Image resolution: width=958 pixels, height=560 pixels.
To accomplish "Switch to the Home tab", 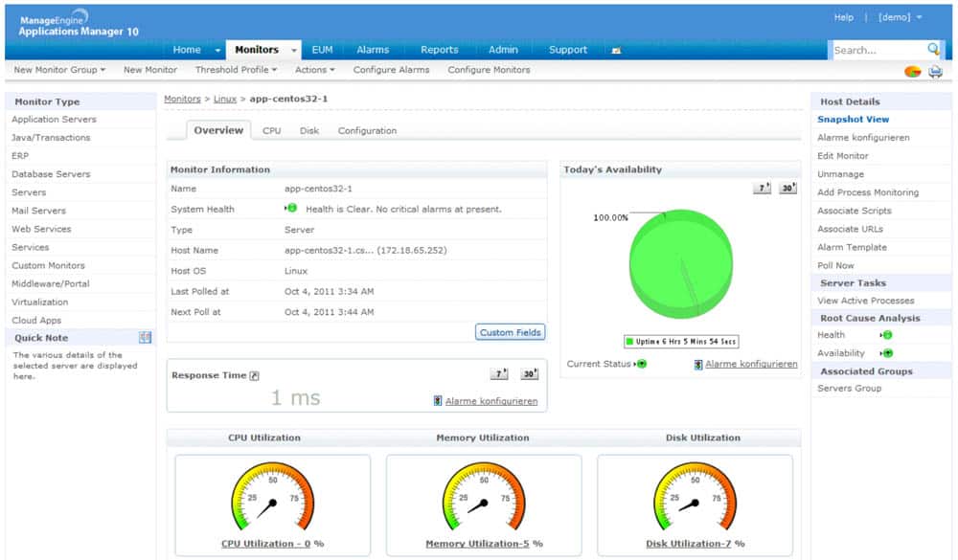I will (x=187, y=50).
